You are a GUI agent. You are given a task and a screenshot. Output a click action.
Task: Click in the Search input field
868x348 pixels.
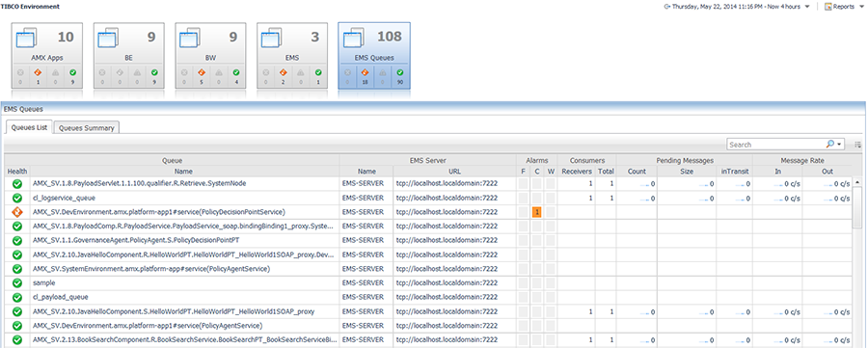(x=775, y=145)
